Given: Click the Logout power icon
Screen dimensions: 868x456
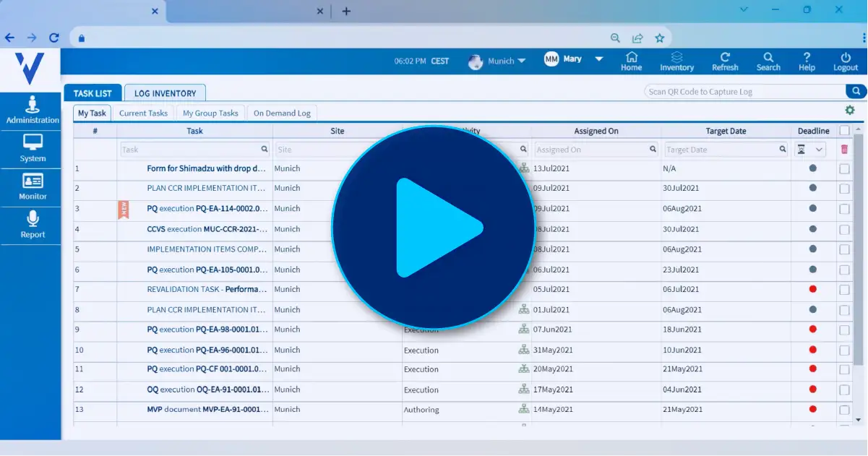Looking at the screenshot, I should [845, 61].
